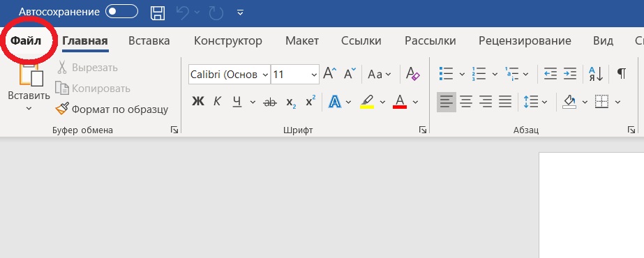Viewport: 644px width, 258px height.
Task: Toggle bold Ж formatting
Action: [x=198, y=102]
